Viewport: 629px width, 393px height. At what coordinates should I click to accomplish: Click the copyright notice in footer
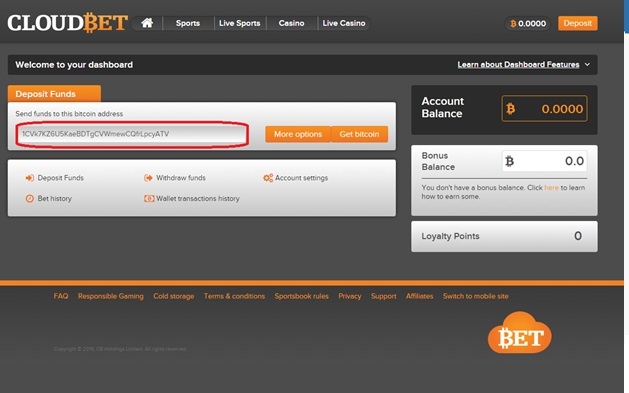click(120, 349)
